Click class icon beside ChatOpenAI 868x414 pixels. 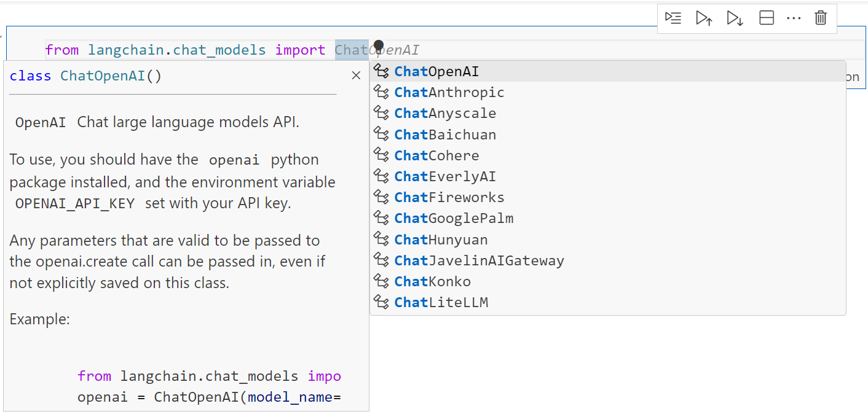pos(382,71)
